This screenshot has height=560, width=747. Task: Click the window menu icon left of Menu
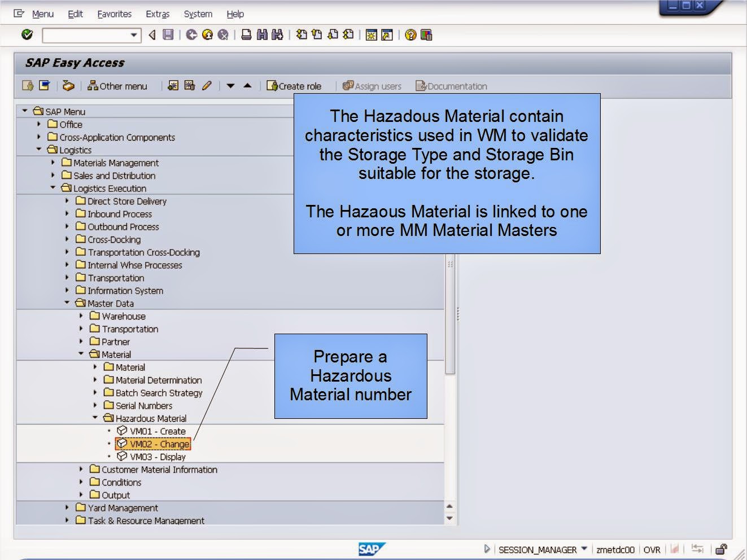tap(19, 14)
